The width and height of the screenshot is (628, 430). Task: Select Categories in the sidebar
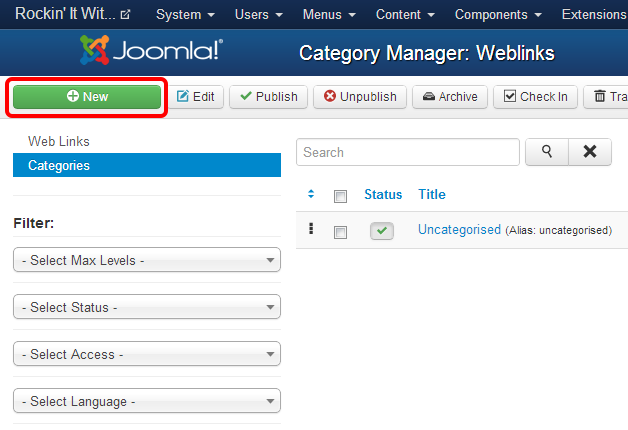(x=147, y=165)
